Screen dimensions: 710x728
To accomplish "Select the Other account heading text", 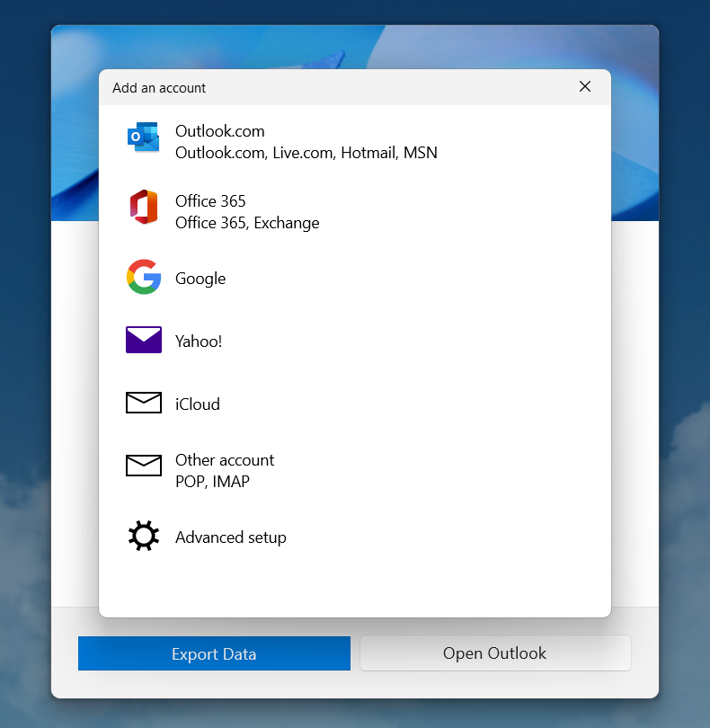I will pyautogui.click(x=225, y=460).
